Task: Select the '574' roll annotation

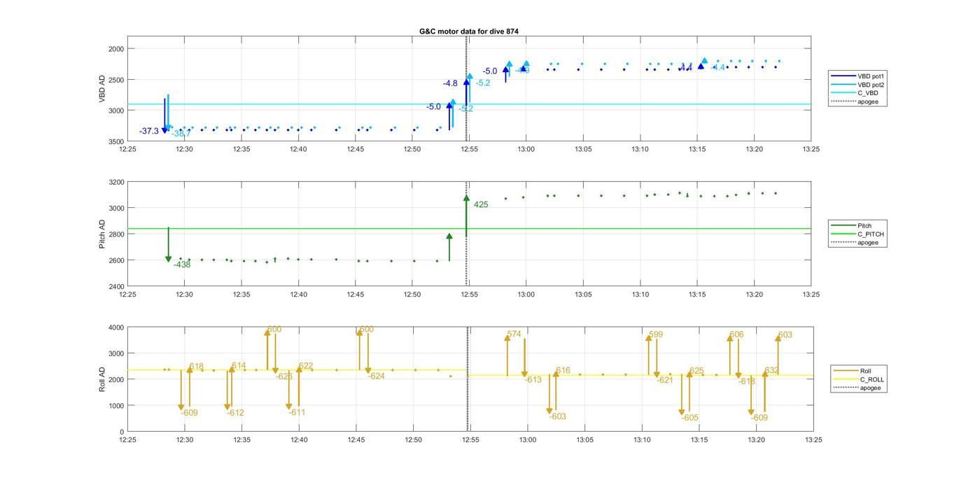Action: pyautogui.click(x=514, y=335)
